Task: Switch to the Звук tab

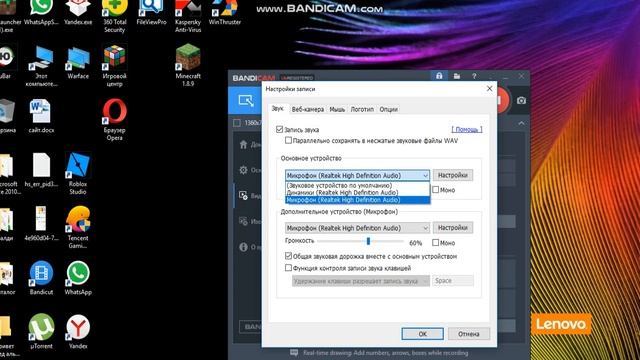Action: (x=278, y=109)
